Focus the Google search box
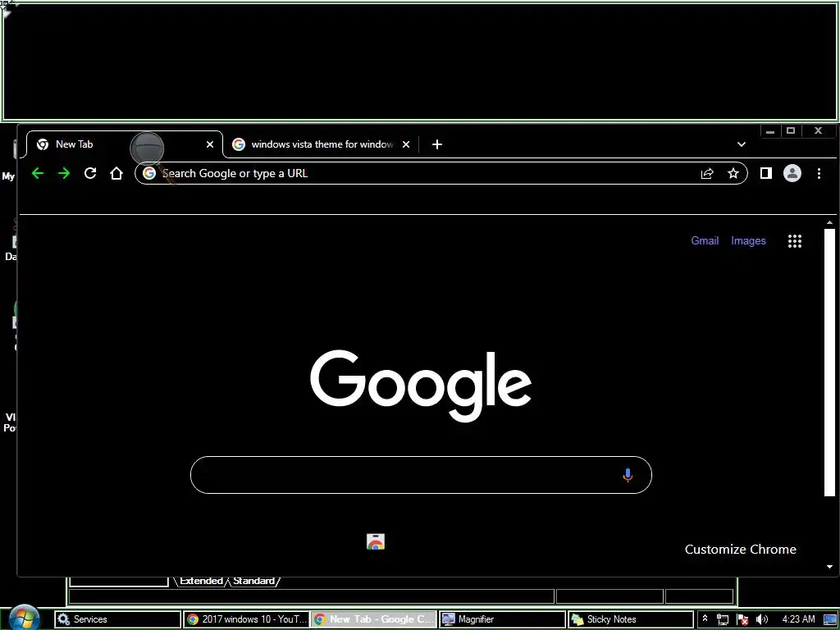 (x=421, y=475)
